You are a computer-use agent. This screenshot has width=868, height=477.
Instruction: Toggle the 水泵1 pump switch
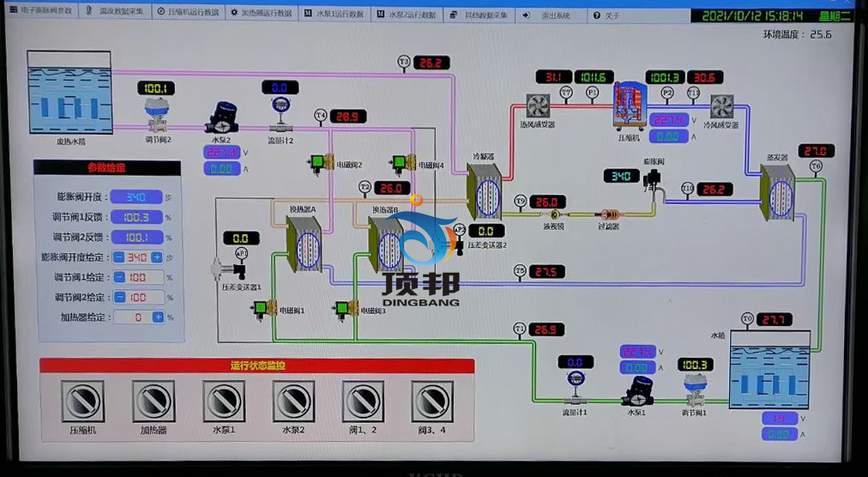coord(224,401)
